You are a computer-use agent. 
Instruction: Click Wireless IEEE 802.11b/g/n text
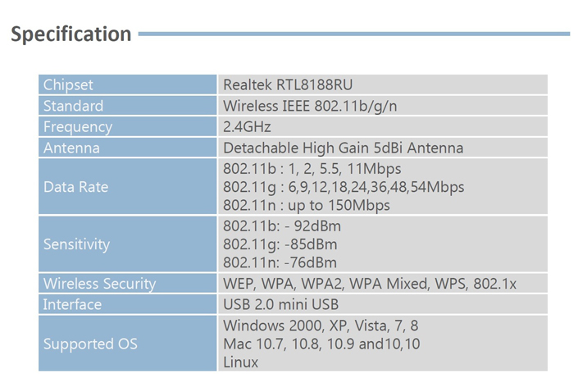pyautogui.click(x=310, y=107)
